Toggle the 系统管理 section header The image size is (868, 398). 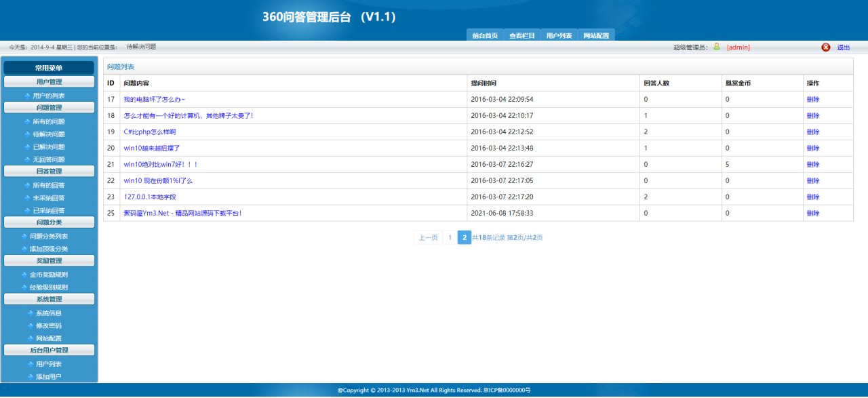49,299
